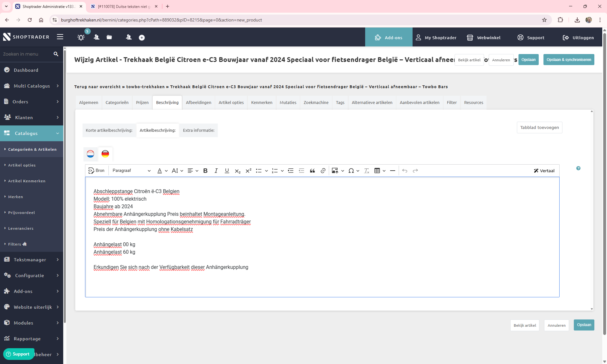Insert a block quote
Image resolution: width=607 pixels, height=364 pixels.
(x=312, y=171)
